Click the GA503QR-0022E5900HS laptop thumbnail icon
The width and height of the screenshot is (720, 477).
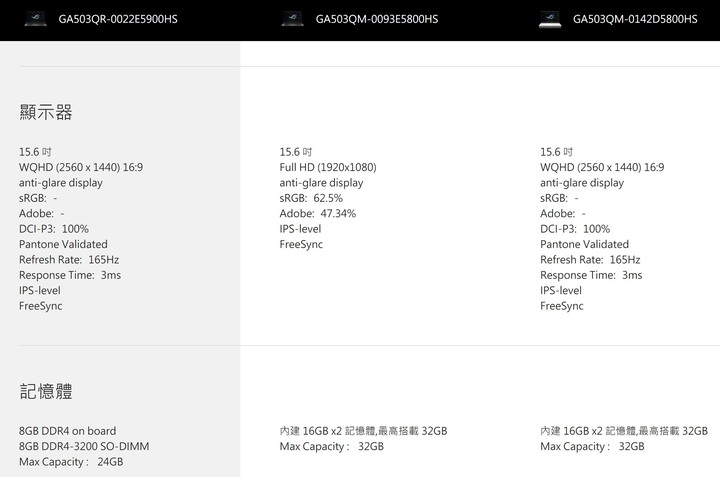[x=35, y=19]
